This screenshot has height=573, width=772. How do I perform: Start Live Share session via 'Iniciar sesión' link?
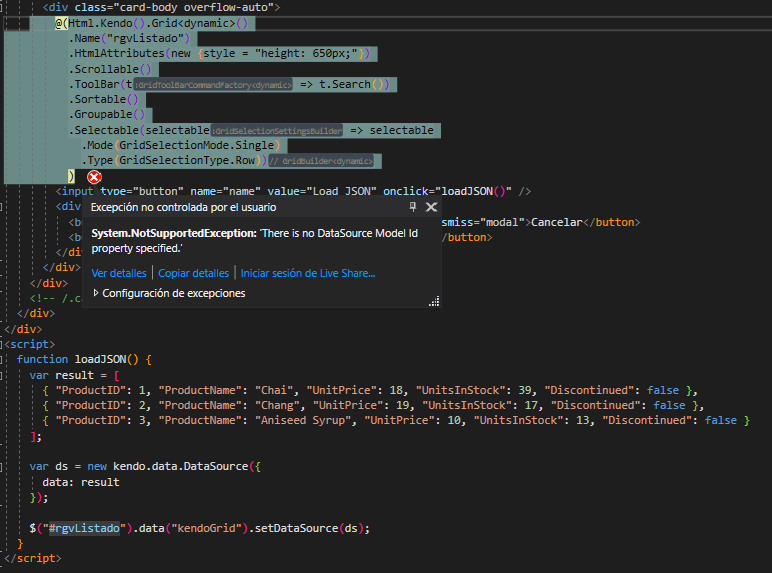(x=308, y=273)
